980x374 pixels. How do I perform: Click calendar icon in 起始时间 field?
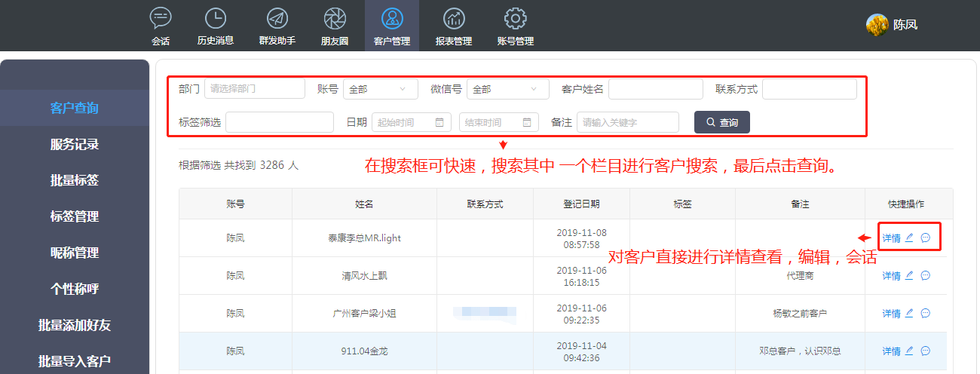click(439, 122)
